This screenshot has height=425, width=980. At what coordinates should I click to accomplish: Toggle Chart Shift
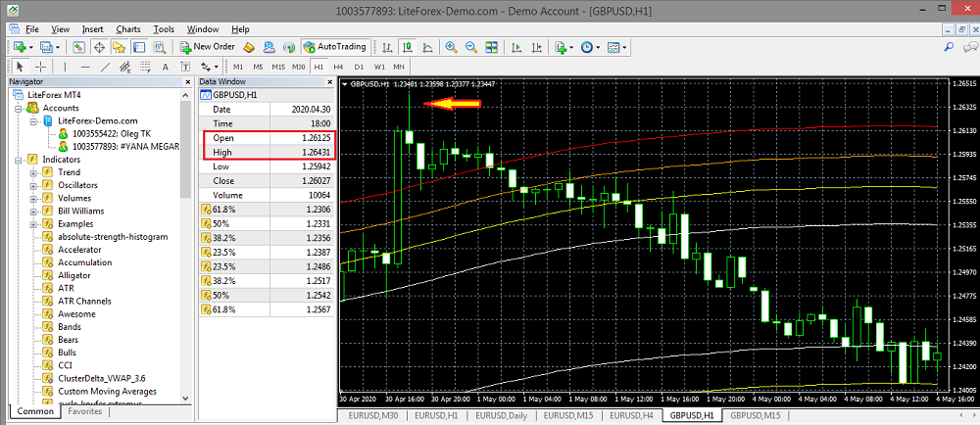coord(536,47)
